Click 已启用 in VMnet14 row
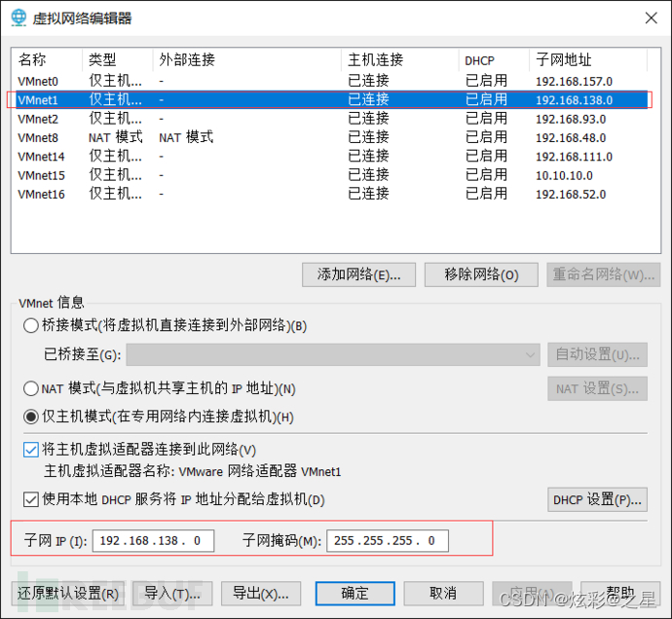The height and width of the screenshot is (619, 672). click(486, 156)
